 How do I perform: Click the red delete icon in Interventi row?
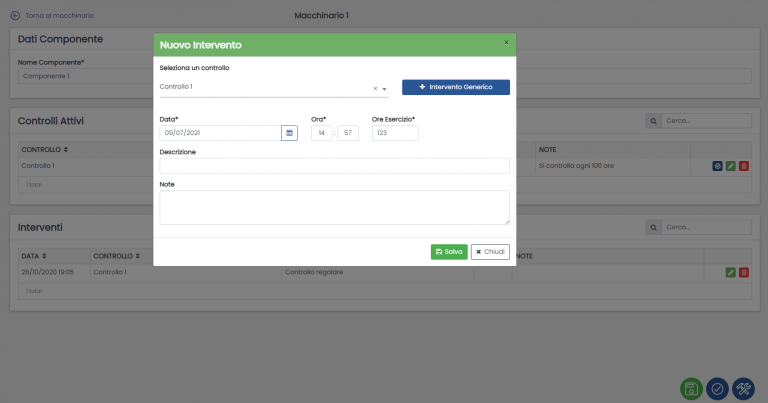click(x=743, y=271)
